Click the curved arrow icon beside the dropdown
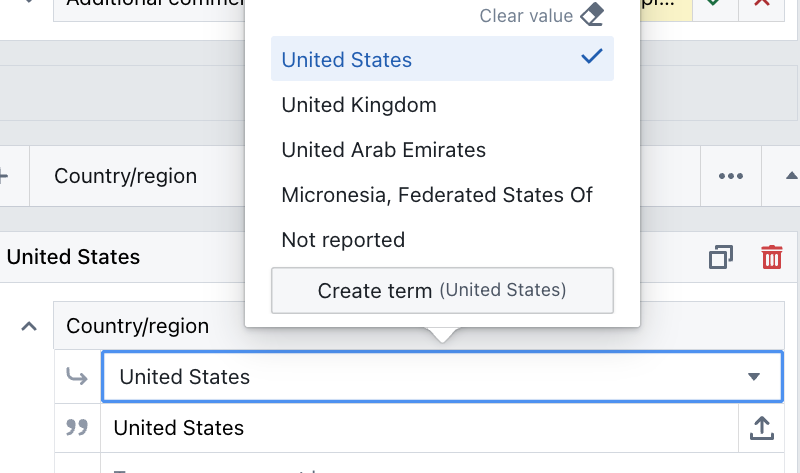800x473 pixels. point(77,377)
